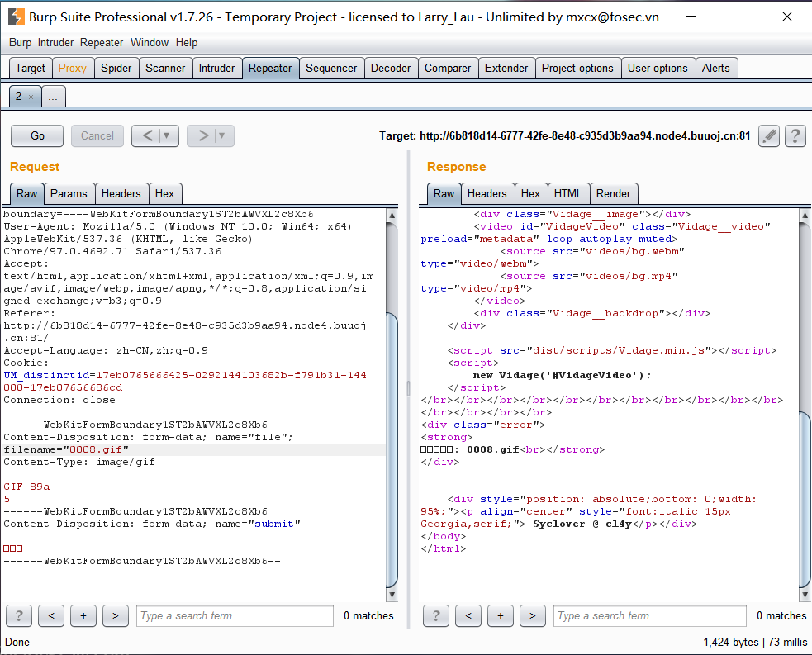Go to next match in response search
The width and height of the screenshot is (812, 655).
532,615
